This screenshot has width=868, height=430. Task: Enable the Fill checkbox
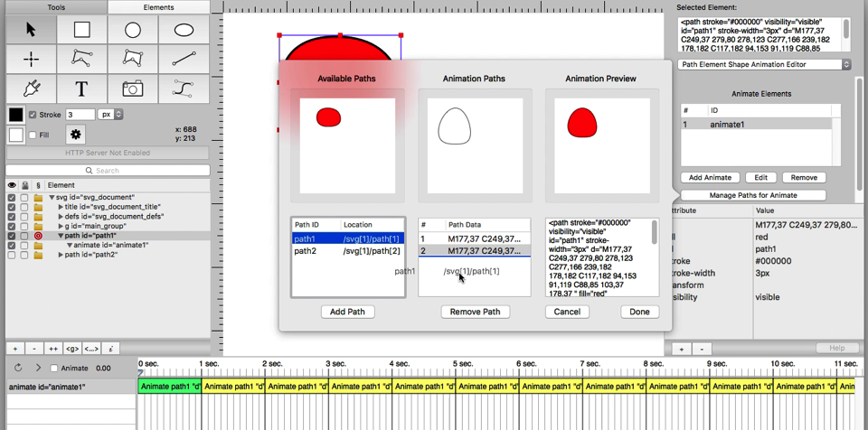click(x=33, y=136)
